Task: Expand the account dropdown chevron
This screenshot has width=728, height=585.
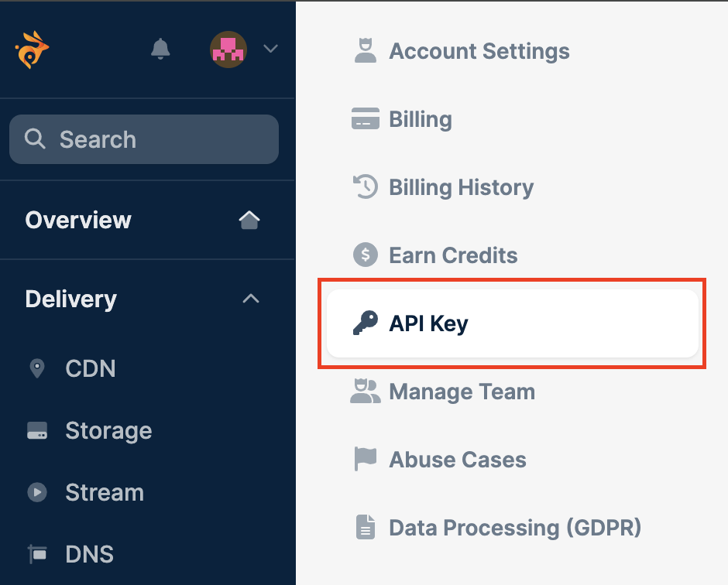Action: click(271, 48)
